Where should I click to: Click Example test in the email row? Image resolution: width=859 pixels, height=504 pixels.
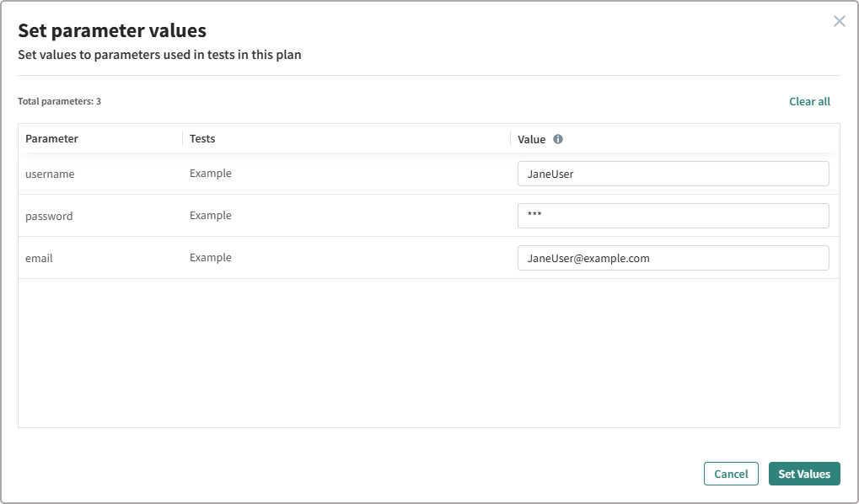pos(210,258)
